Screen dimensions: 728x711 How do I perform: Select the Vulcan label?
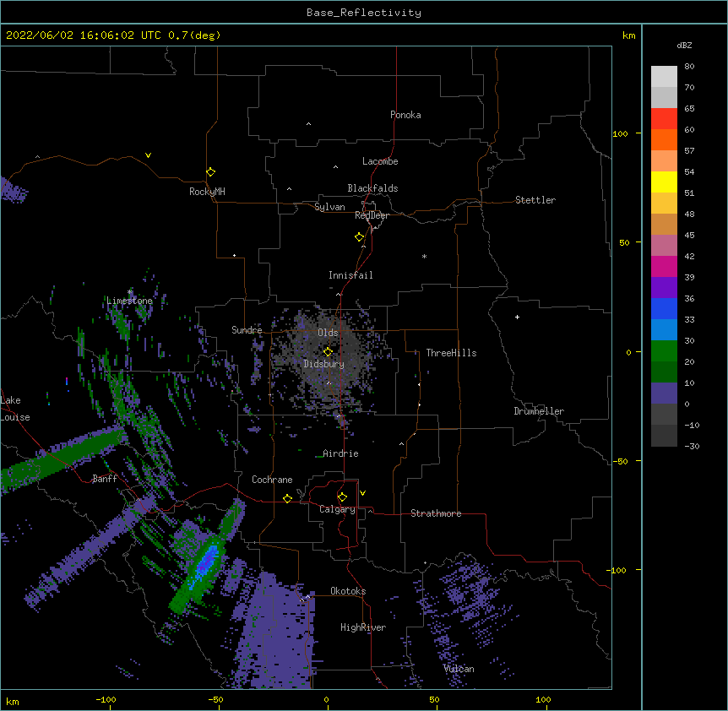click(459, 669)
